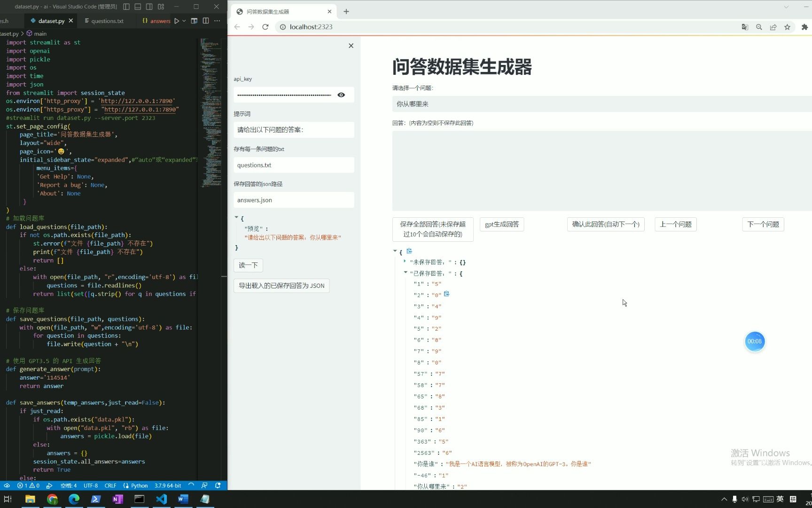Bookmark the page with the star icon
Image resolution: width=812 pixels, height=508 pixels.
point(788,27)
